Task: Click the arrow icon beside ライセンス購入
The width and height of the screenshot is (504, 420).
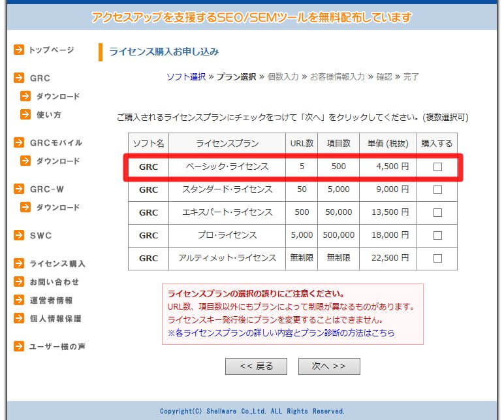Action: point(19,263)
